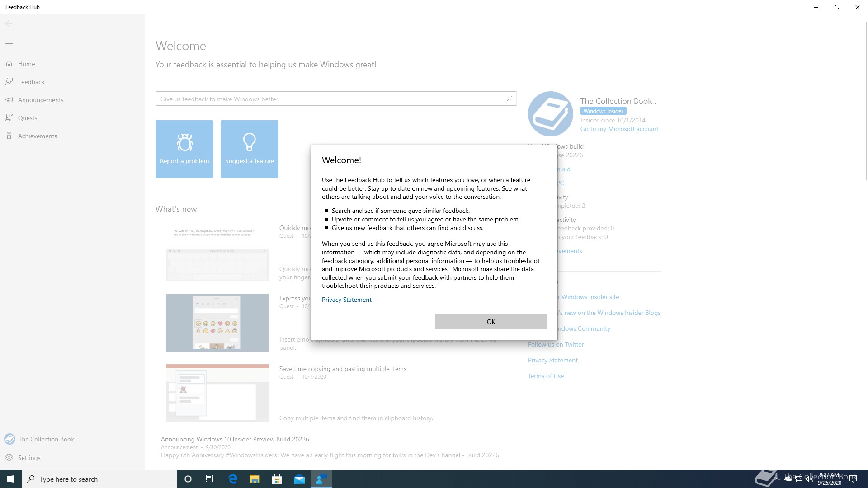Viewport: 868px width, 488px height.
Task: Open Mail app from taskbar
Action: 299,479
